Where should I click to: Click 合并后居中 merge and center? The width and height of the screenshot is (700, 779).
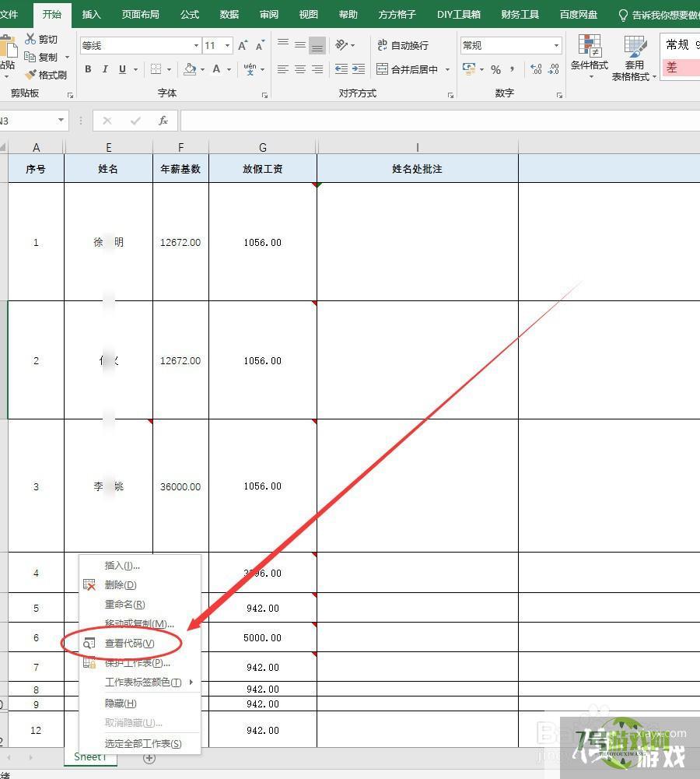407,69
